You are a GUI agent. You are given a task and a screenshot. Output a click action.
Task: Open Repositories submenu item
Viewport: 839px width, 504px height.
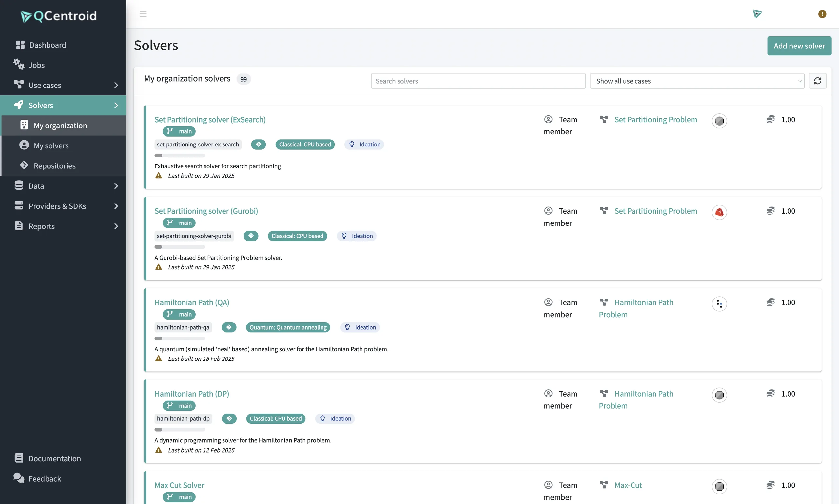pyautogui.click(x=64, y=166)
